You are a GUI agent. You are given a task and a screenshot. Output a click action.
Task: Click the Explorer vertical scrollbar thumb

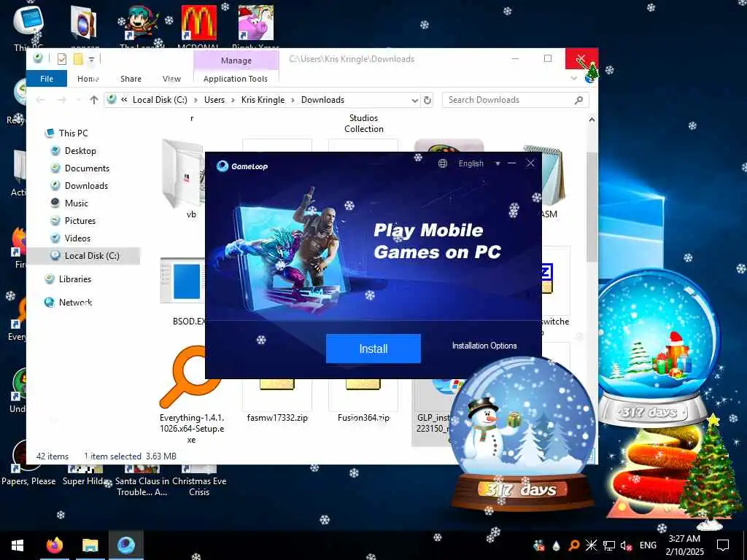point(592,206)
